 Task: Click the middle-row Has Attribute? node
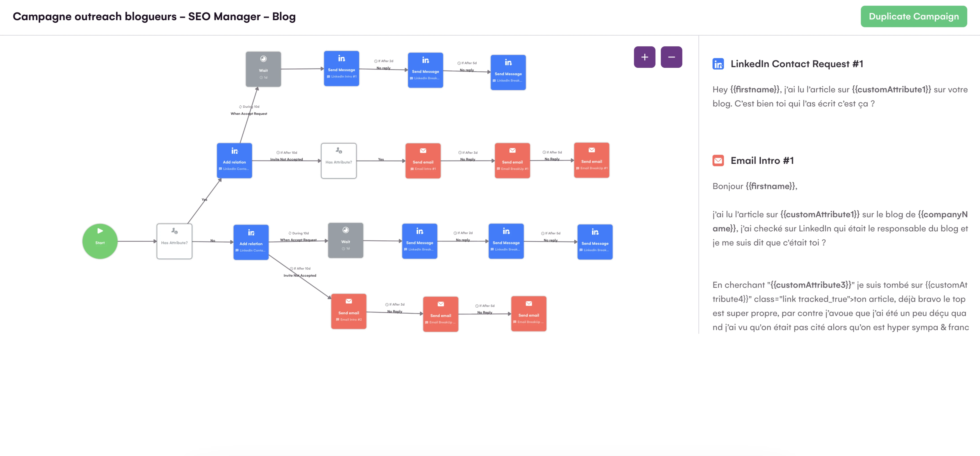[x=339, y=161]
